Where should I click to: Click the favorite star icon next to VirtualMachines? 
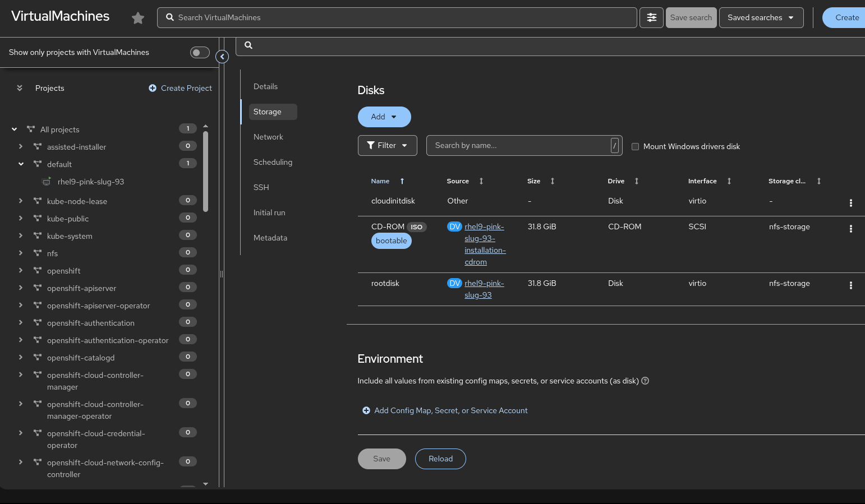pyautogui.click(x=138, y=19)
